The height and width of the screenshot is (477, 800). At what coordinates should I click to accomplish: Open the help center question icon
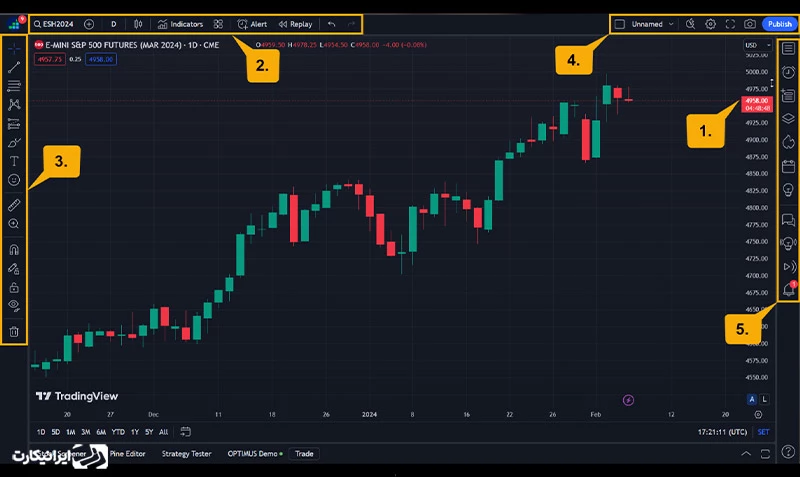pos(788,451)
